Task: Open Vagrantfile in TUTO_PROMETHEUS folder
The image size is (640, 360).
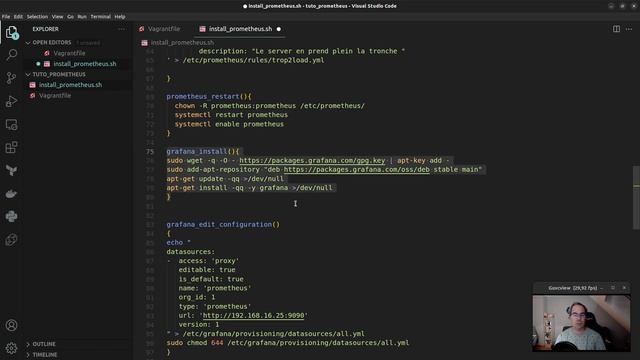Action: (x=55, y=96)
